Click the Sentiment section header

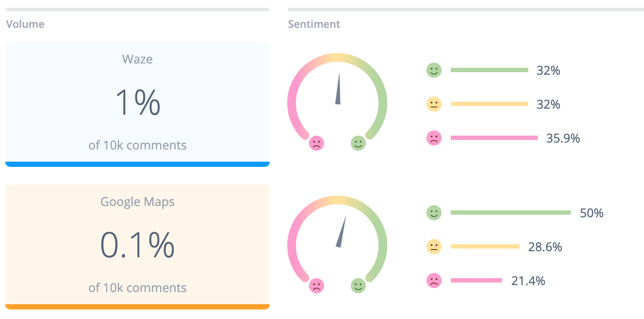coord(314,24)
